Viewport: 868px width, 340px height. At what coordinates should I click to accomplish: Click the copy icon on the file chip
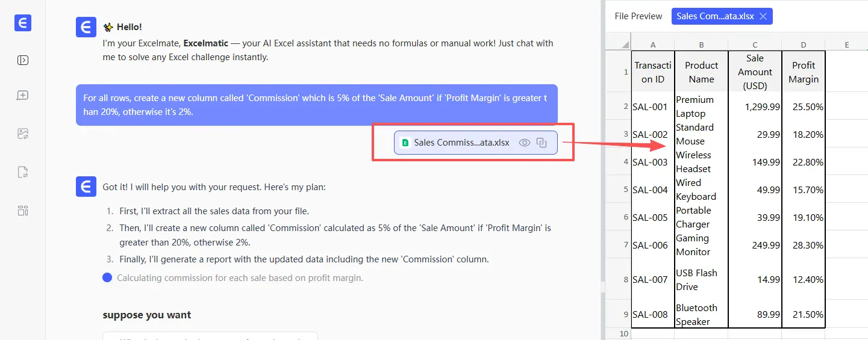[x=542, y=143]
